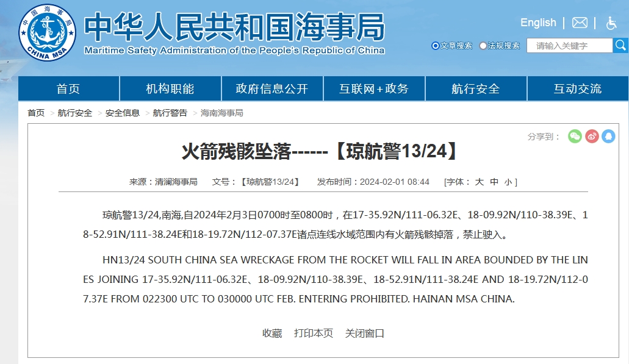Click the 分享到 label

point(543,137)
